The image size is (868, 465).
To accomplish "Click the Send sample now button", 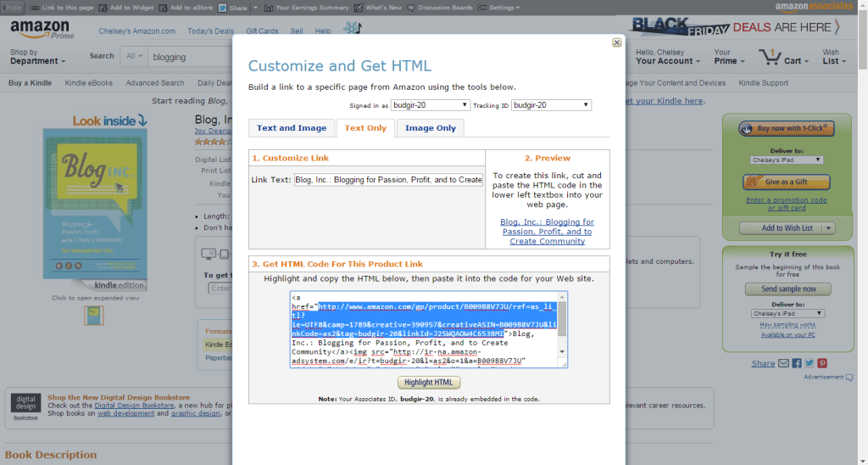I will 788,289.
